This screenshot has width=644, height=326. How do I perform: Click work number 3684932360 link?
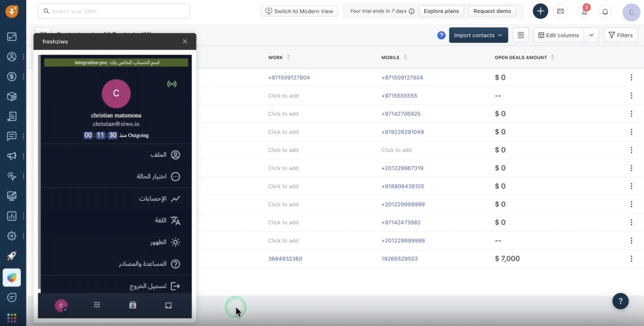click(x=285, y=259)
